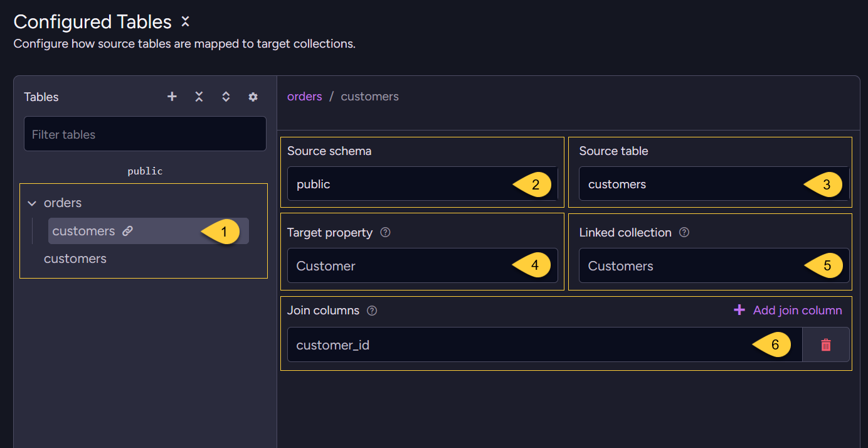Click customers breadcrumb text
868x448 pixels.
pos(370,97)
